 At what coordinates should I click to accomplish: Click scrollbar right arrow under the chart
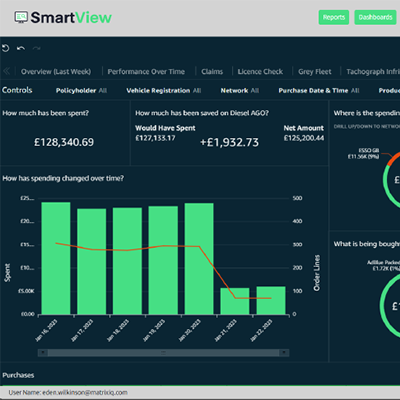pos(284,353)
